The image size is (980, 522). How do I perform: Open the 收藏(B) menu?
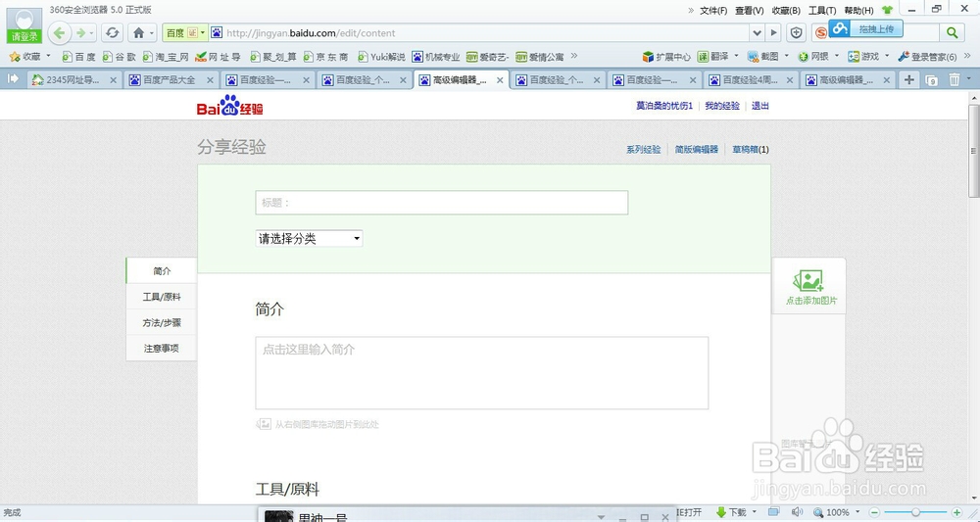pos(786,10)
